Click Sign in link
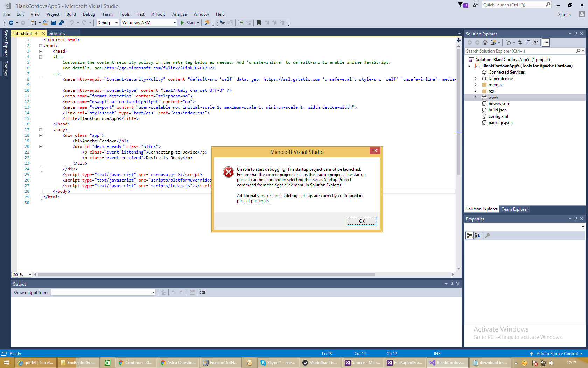The height and width of the screenshot is (368, 588). coord(564,15)
